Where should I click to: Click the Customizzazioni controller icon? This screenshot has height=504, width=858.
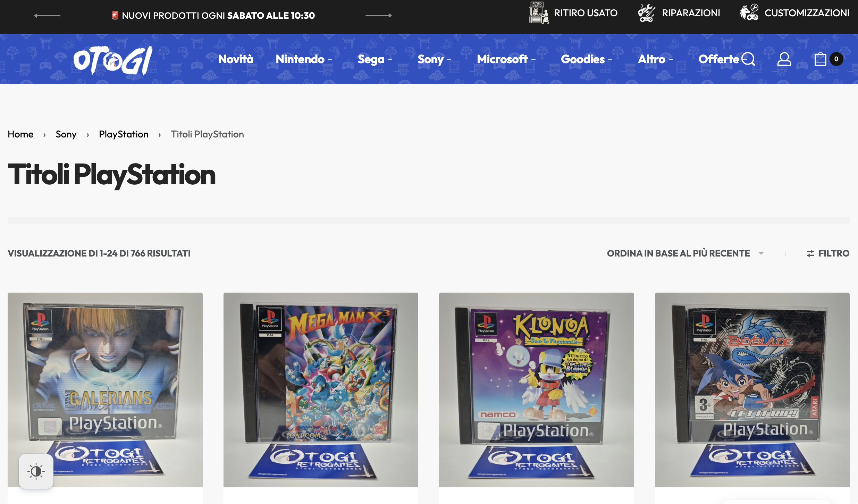749,13
